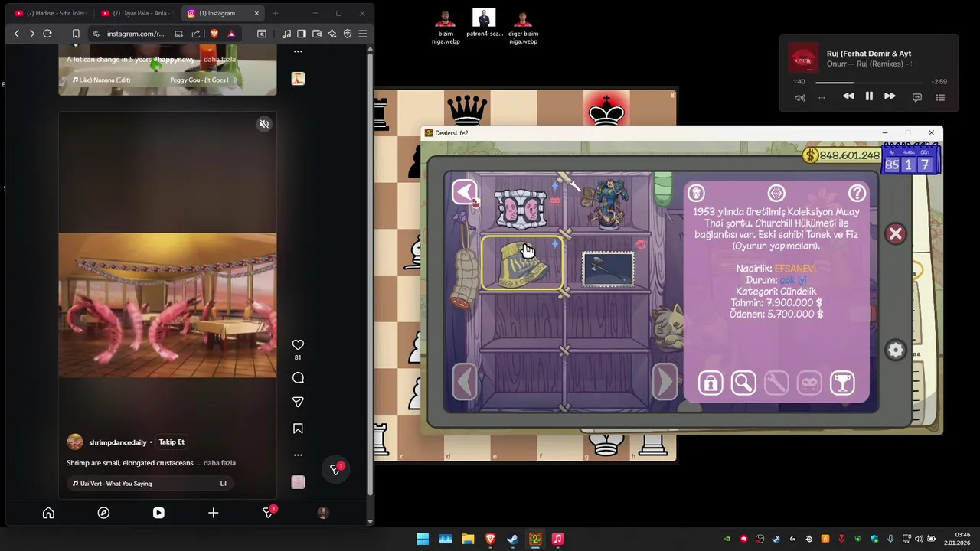Go to next shelf page
Screen dimensions: 980x551
click(x=665, y=381)
